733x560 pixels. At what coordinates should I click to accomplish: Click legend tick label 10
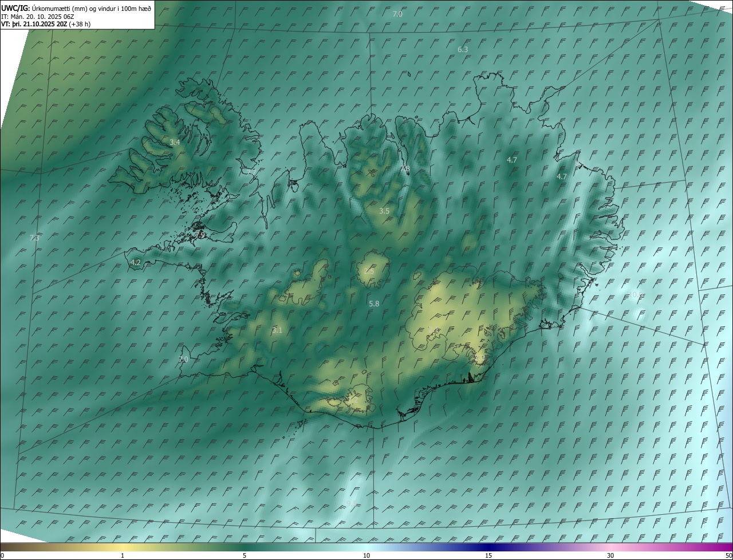(x=366, y=555)
